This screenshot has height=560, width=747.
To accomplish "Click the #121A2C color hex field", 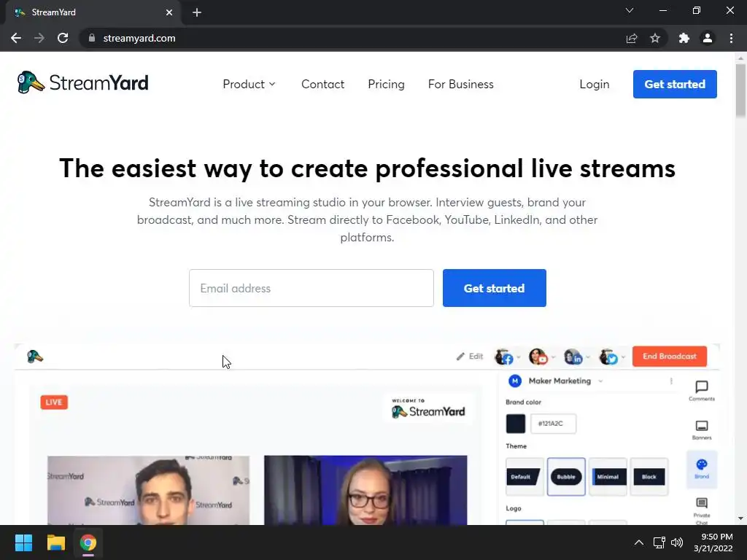I will (553, 424).
